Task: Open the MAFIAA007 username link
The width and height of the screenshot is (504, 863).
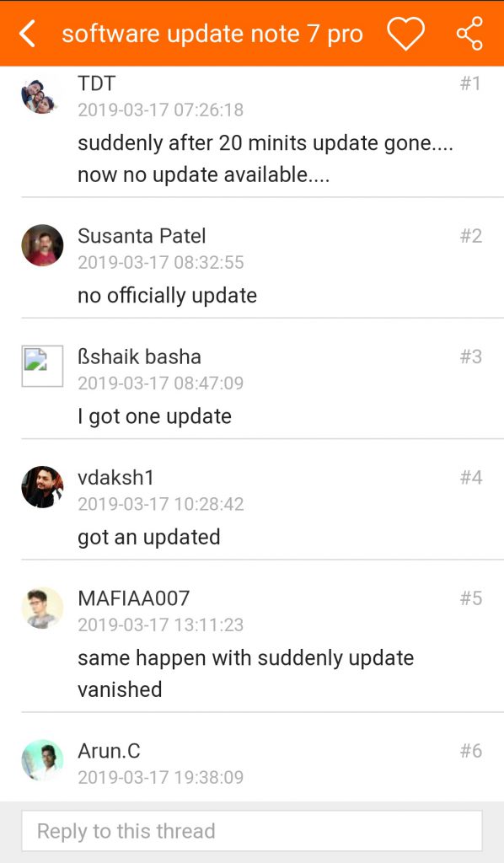Action: 134,598
